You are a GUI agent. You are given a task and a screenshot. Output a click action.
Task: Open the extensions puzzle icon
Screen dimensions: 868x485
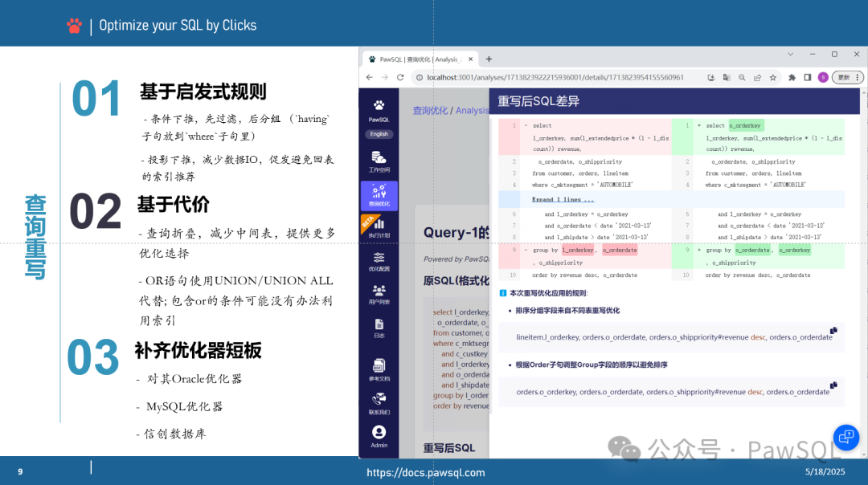pos(792,77)
